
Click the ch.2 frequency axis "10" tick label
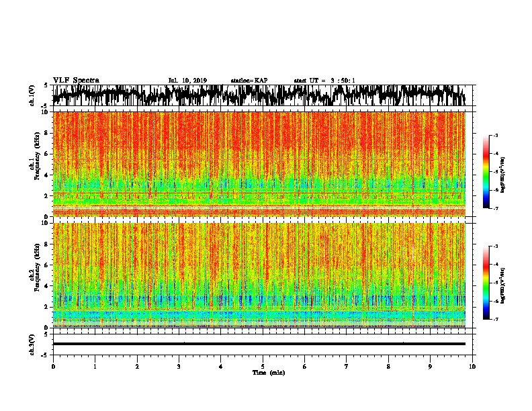[x=46, y=223]
